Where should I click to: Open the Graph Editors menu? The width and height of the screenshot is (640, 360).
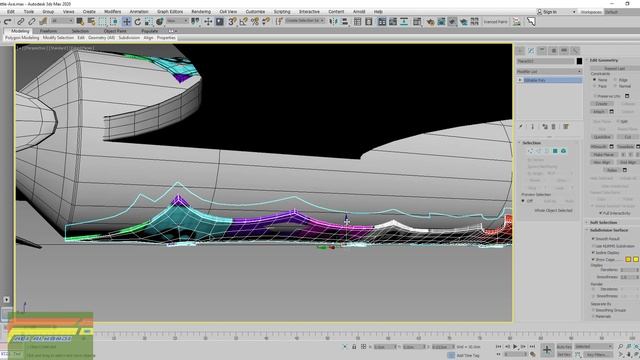click(x=170, y=11)
